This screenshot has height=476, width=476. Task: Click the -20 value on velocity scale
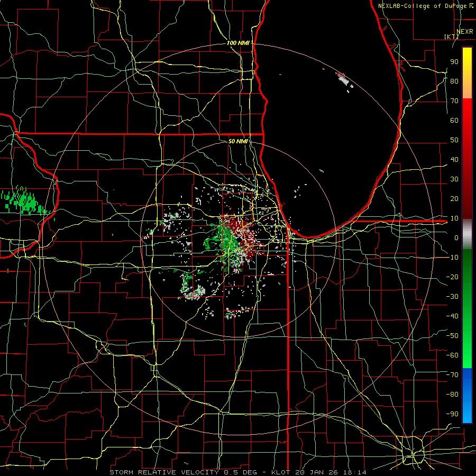coord(452,277)
